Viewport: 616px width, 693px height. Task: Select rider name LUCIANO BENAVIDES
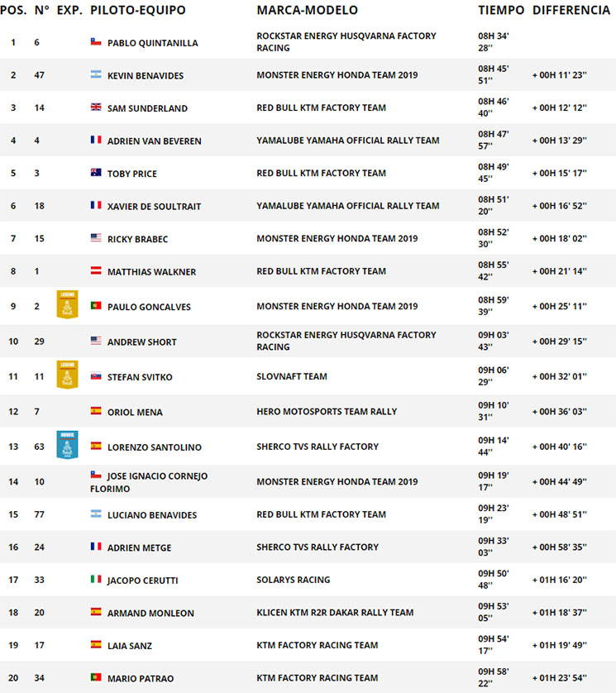pyautogui.click(x=152, y=515)
